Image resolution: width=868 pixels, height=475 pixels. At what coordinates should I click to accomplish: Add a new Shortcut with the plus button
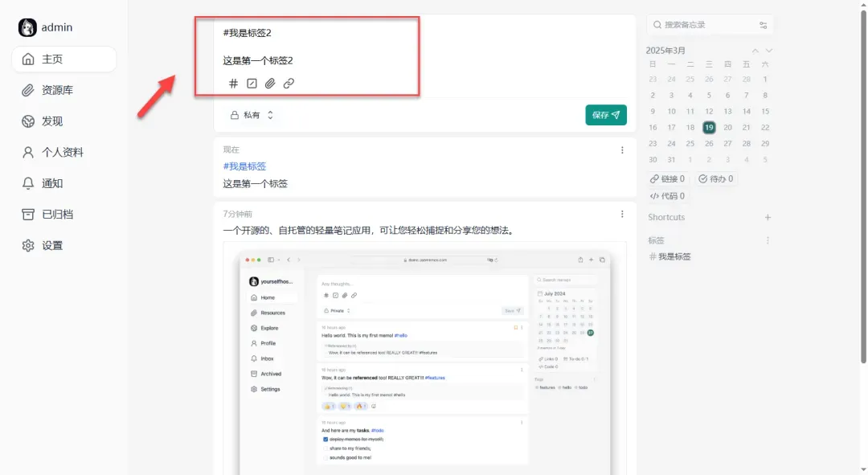[768, 217]
